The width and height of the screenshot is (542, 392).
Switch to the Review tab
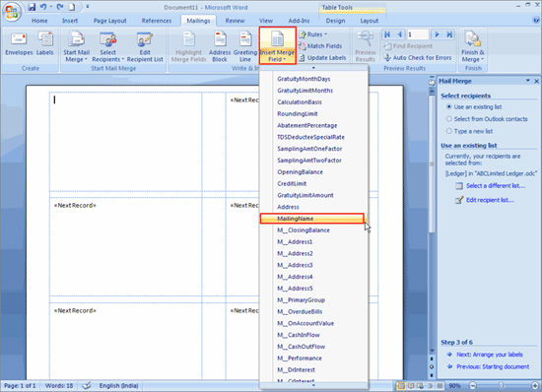coord(235,21)
